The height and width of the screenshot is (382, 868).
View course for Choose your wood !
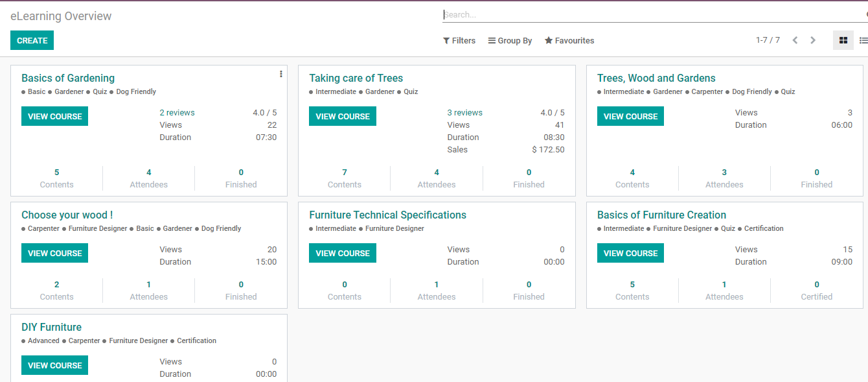54,253
